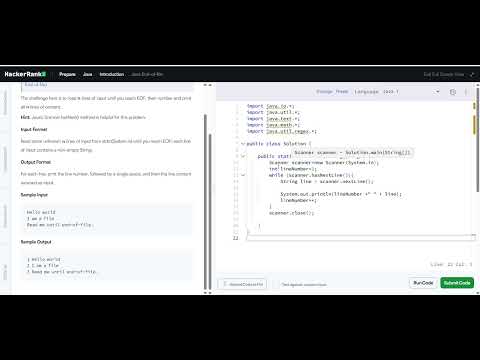Click the Line 22 Col 1 status
The height and width of the screenshot is (360, 480).
pos(451,264)
